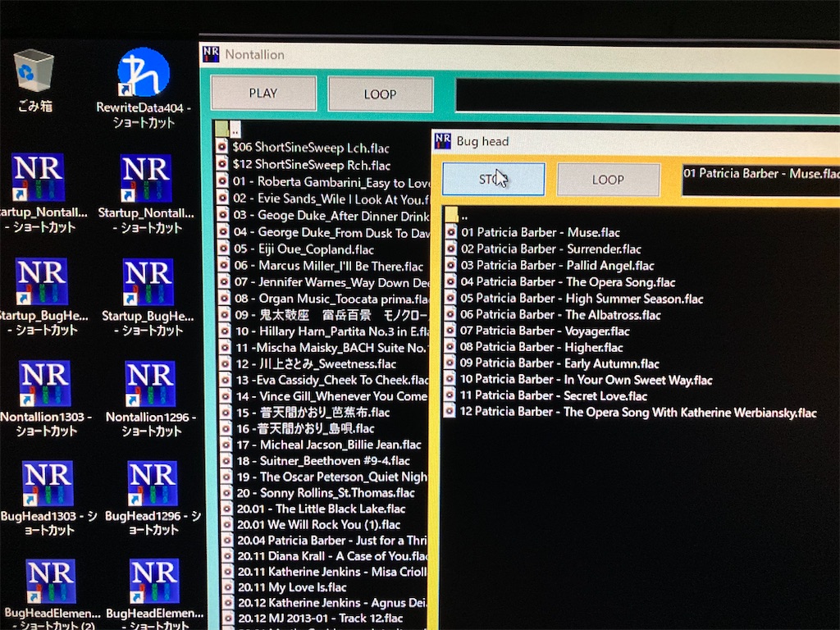Click file icon beside 17 - Micheal Jacson_Billie Jean

coord(226,445)
